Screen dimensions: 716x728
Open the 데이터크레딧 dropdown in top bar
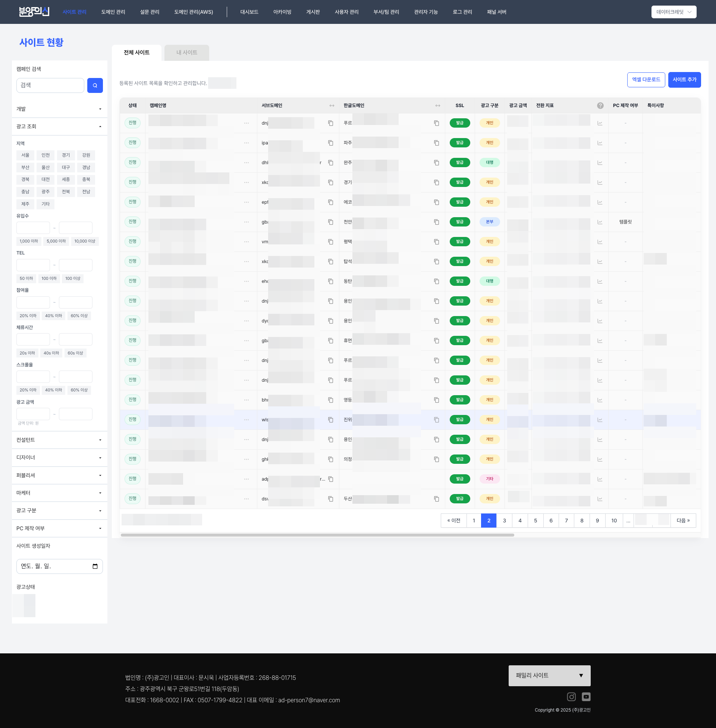coord(673,12)
